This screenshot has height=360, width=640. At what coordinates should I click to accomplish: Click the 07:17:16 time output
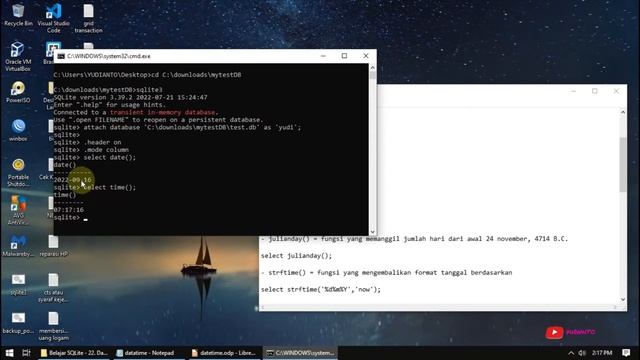(x=69, y=210)
